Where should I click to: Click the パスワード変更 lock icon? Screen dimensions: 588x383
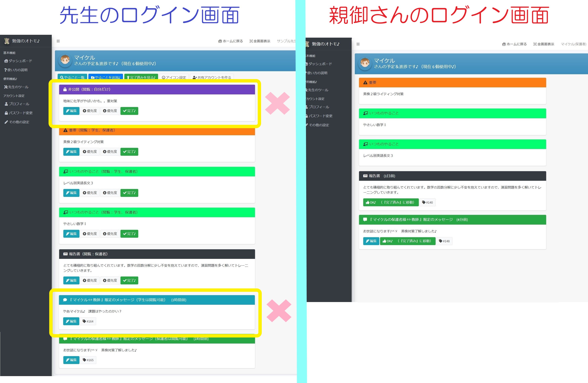coord(6,113)
